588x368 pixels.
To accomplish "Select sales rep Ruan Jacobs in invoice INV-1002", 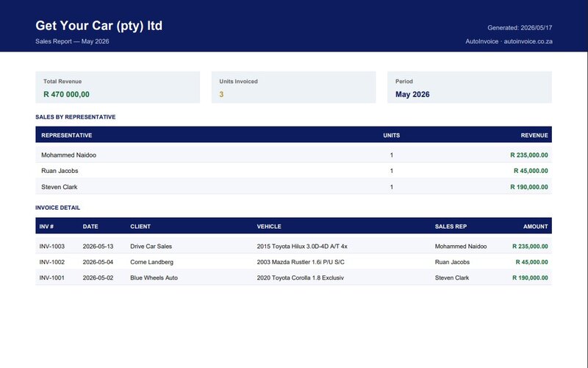I will pyautogui.click(x=452, y=262).
